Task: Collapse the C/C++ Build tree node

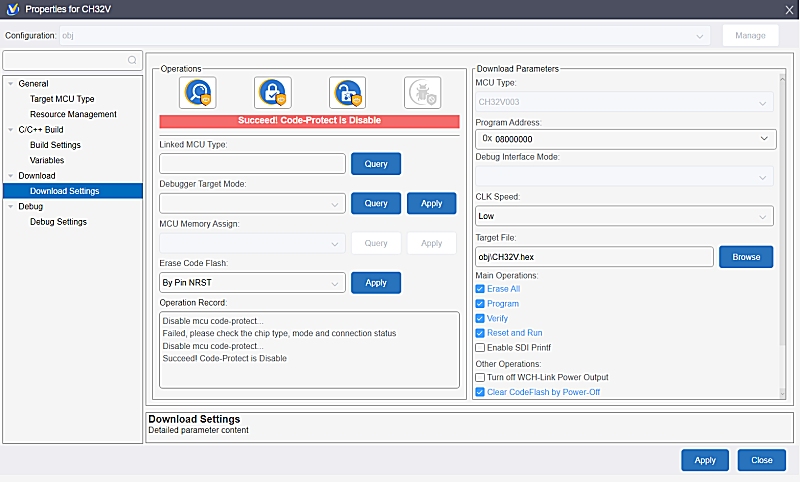Action: pyautogui.click(x=11, y=129)
